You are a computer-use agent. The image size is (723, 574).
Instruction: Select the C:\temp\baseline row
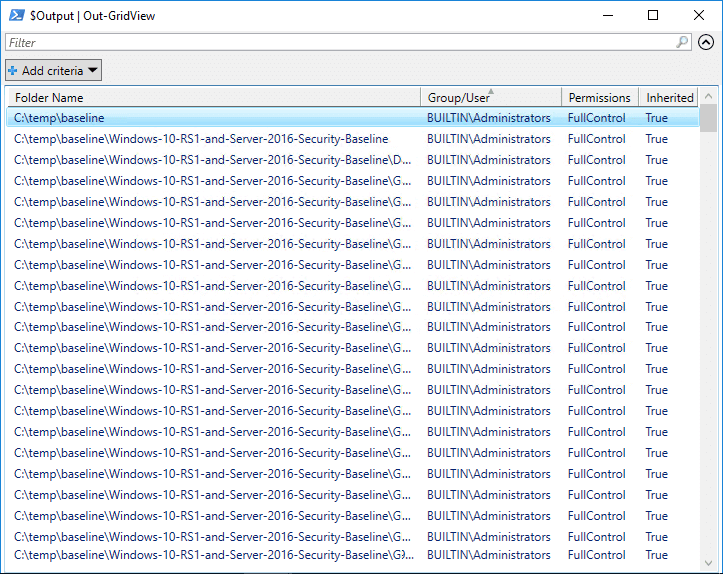tap(353, 118)
